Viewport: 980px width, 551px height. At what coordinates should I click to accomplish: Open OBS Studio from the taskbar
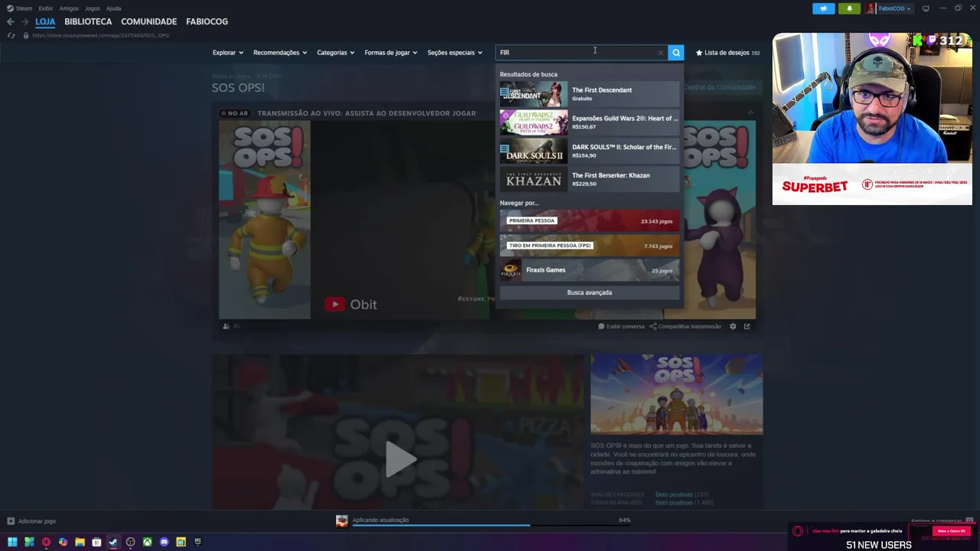click(130, 542)
